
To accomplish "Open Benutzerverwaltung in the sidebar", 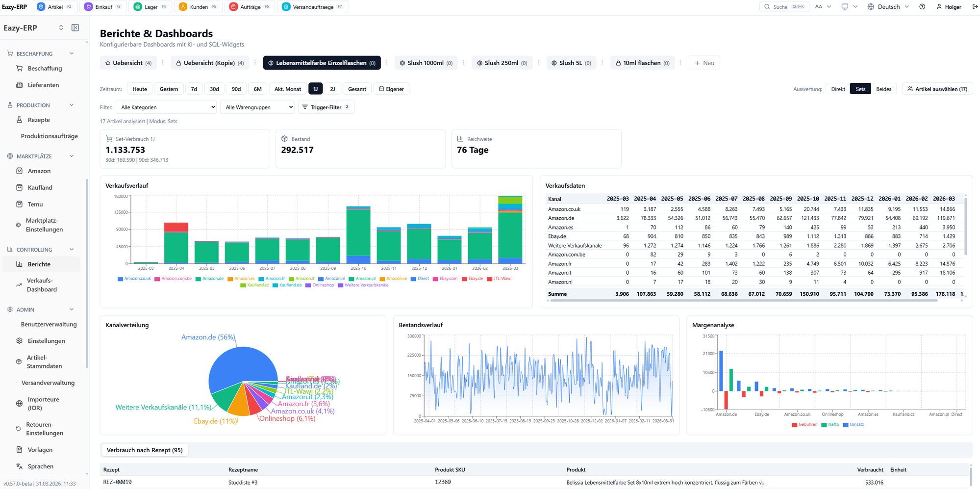I will click(49, 324).
